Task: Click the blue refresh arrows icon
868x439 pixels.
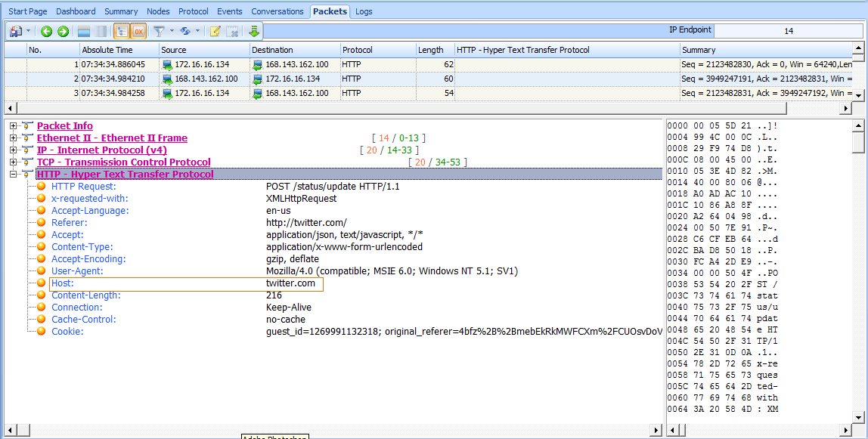Action: click(x=185, y=32)
